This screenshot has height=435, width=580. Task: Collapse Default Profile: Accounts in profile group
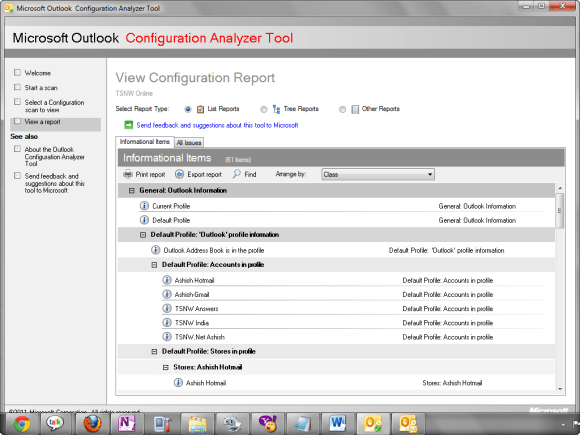154,265
